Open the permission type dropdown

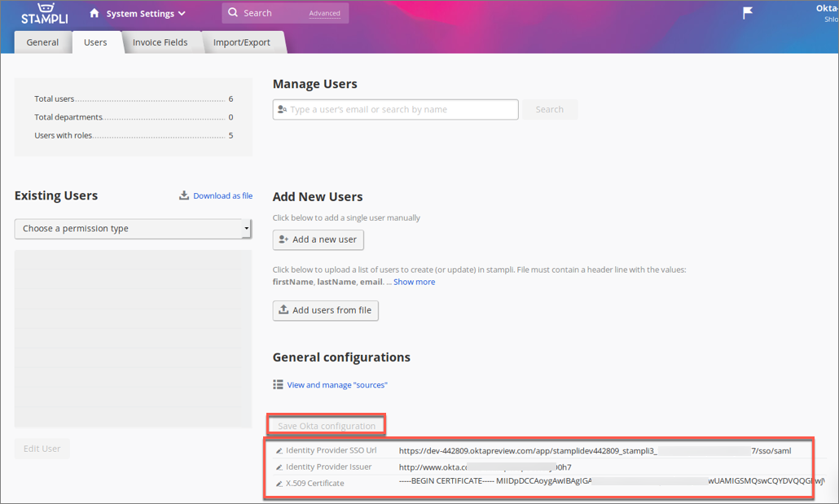pos(134,229)
